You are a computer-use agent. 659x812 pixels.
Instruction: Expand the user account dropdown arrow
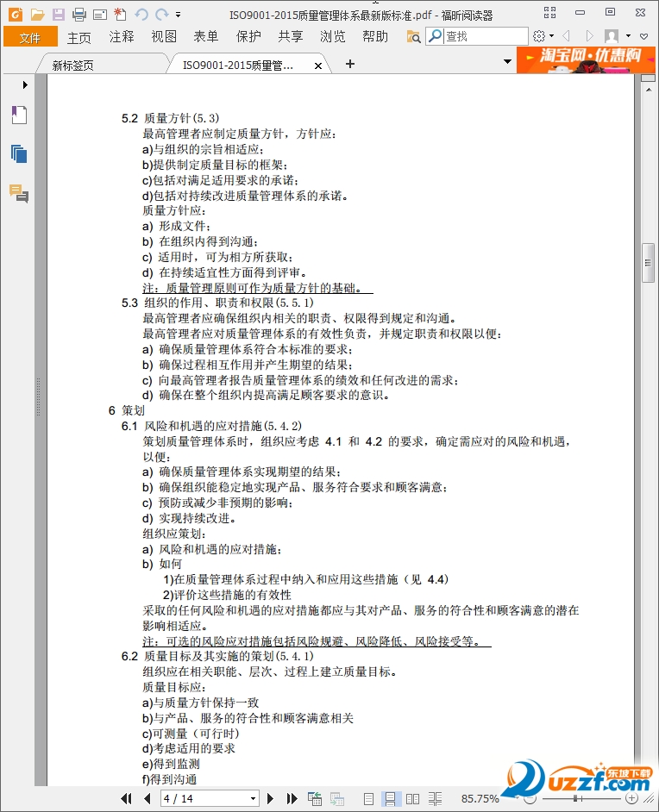pyautogui.click(x=629, y=36)
